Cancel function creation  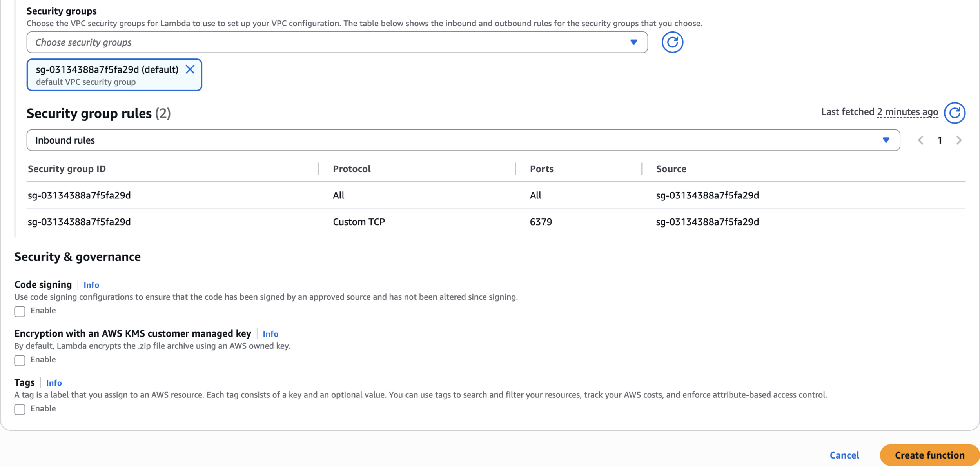pyautogui.click(x=844, y=455)
